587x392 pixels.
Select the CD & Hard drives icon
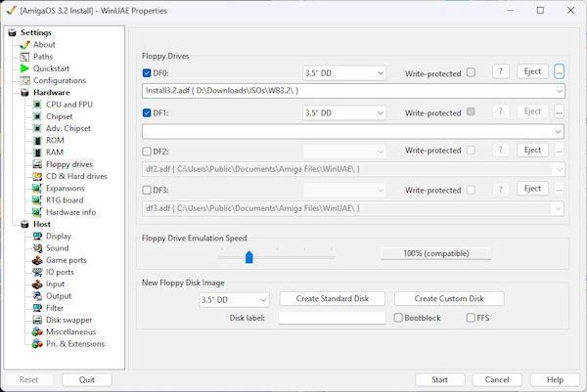[36, 176]
